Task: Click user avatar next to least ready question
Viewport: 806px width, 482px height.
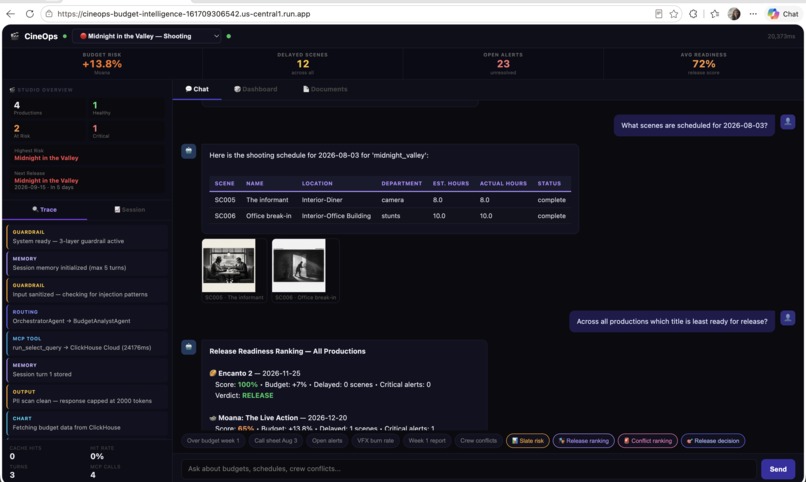Action: coord(787,318)
